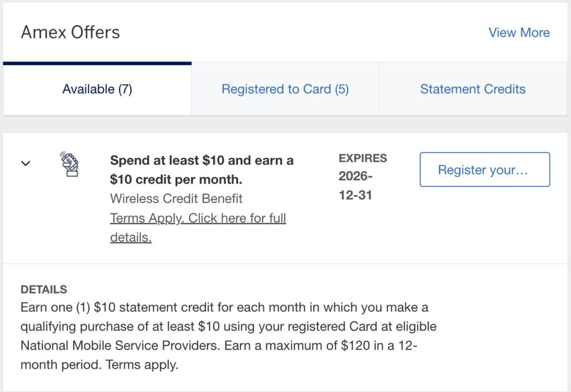Click the EXPIRES 2026-12-31 date text
This screenshot has height=392, width=571.
tap(361, 173)
